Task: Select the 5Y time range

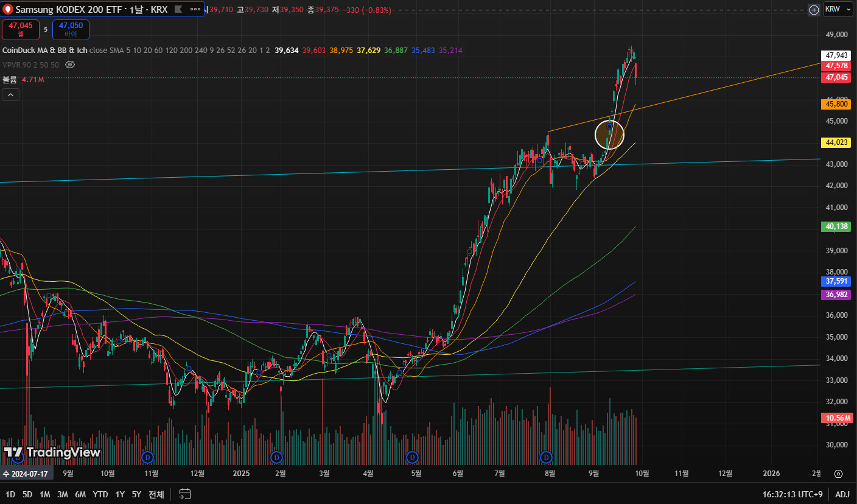Action: point(136,494)
